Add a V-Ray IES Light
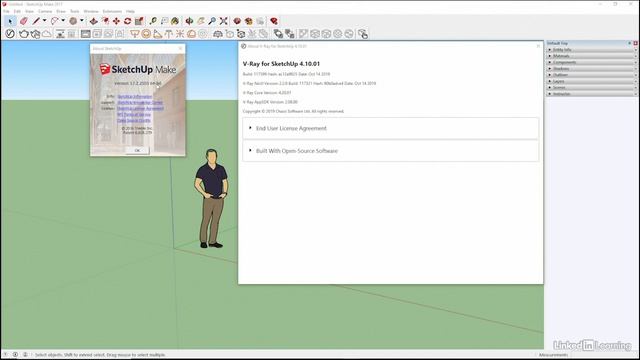This screenshot has height=360, width=640. coord(168,34)
